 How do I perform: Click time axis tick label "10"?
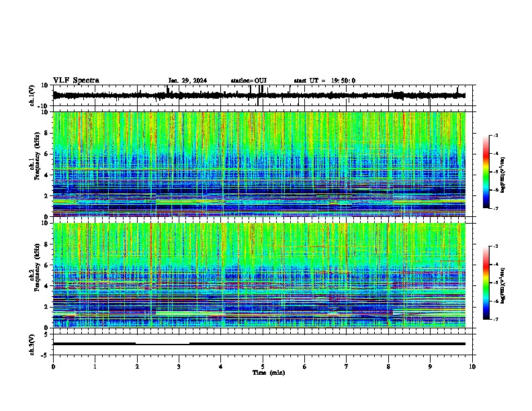pos(472,367)
